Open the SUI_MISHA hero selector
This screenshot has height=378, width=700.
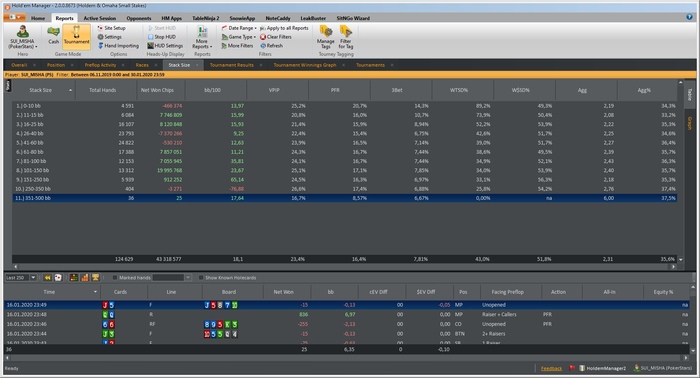pos(22,37)
